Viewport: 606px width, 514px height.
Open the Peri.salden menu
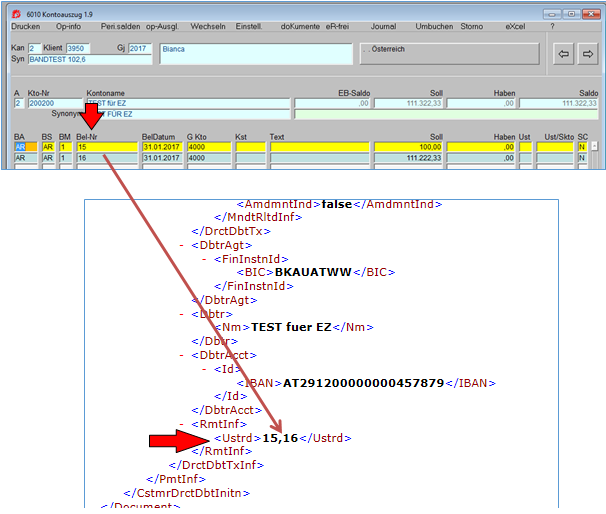[120, 26]
